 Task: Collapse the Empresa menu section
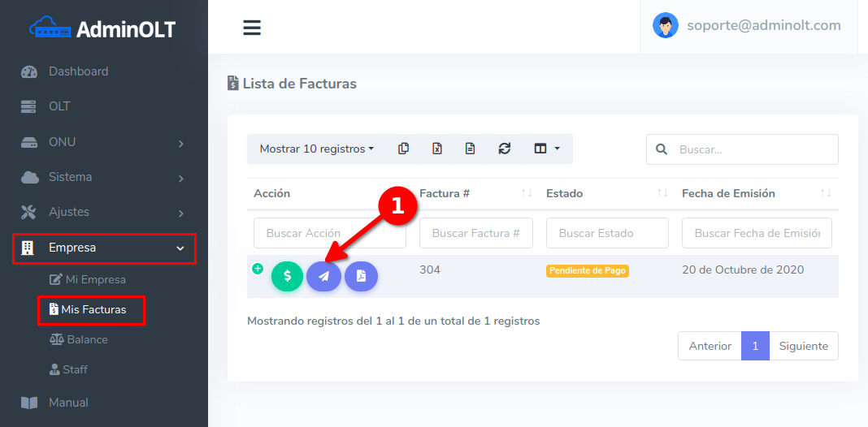coord(104,248)
